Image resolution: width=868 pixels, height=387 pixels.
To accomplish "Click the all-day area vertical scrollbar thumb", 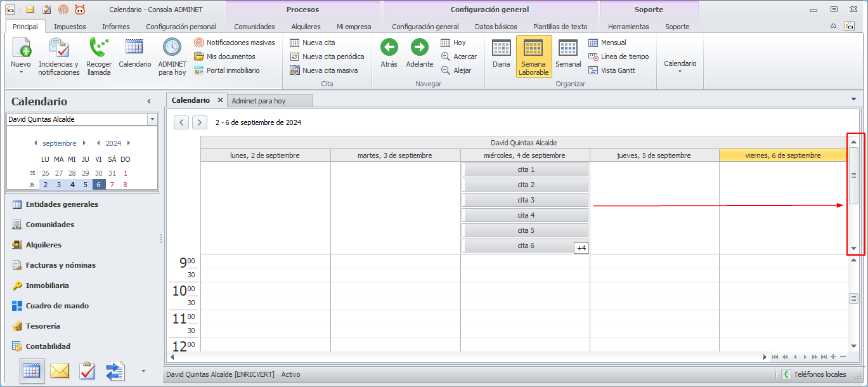I will coord(853,175).
